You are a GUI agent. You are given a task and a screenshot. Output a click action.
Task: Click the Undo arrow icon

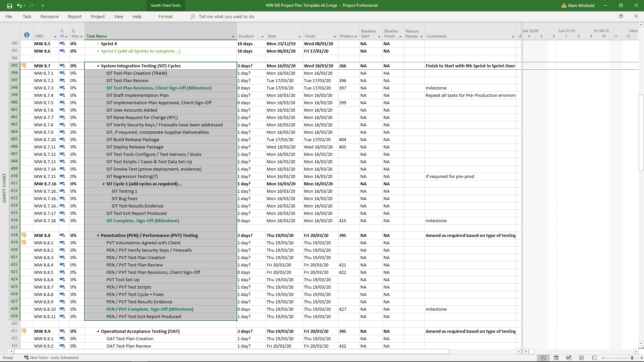click(19, 6)
